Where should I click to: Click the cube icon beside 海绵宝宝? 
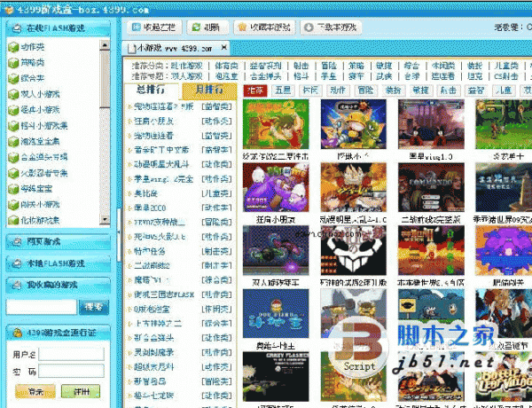point(13,189)
